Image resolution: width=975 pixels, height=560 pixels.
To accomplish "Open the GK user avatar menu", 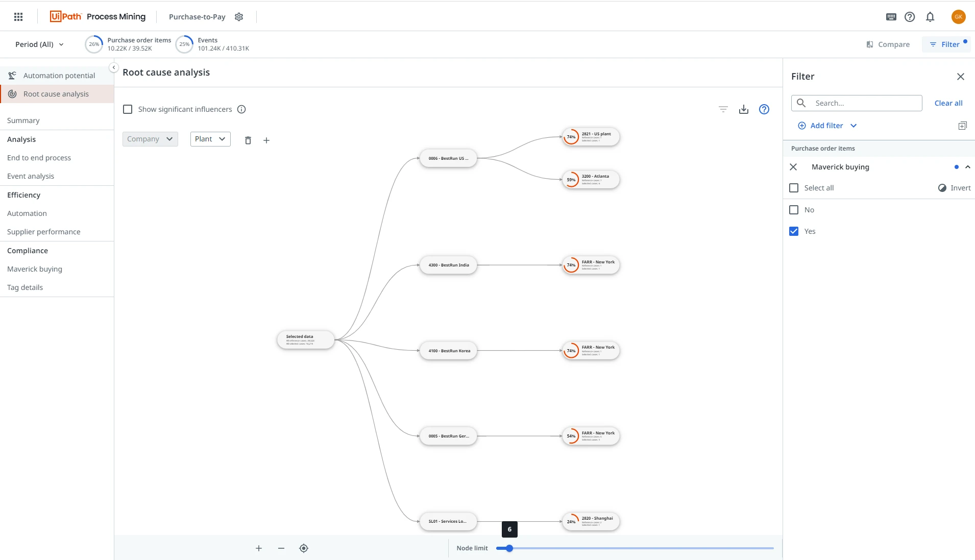I will (x=959, y=17).
